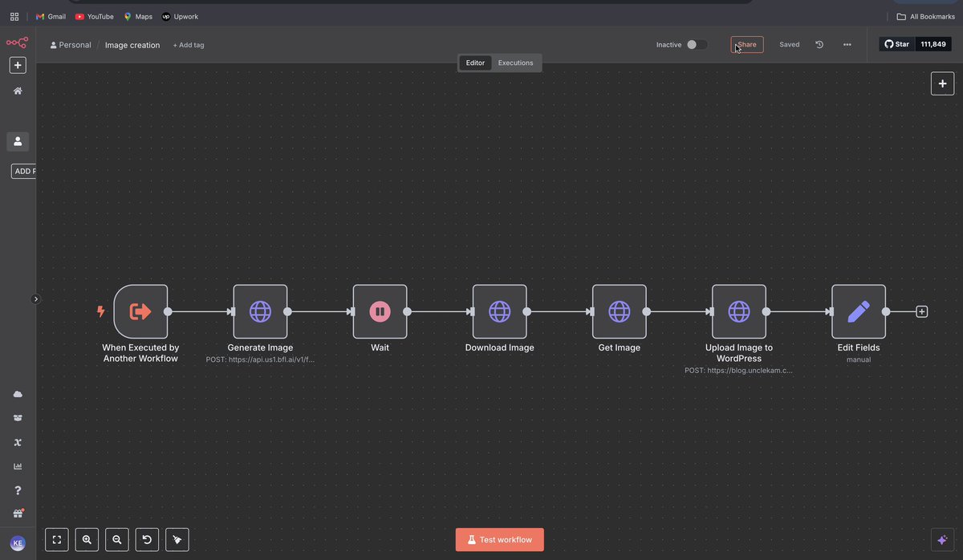Click the Test workflow button
Image resolution: width=963 pixels, height=560 pixels.
[x=499, y=539]
